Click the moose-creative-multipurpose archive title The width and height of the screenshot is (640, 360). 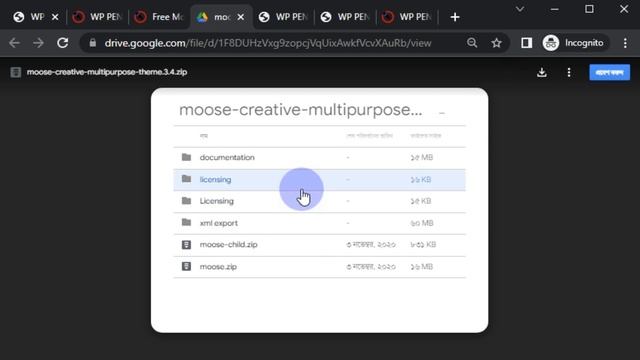301,110
